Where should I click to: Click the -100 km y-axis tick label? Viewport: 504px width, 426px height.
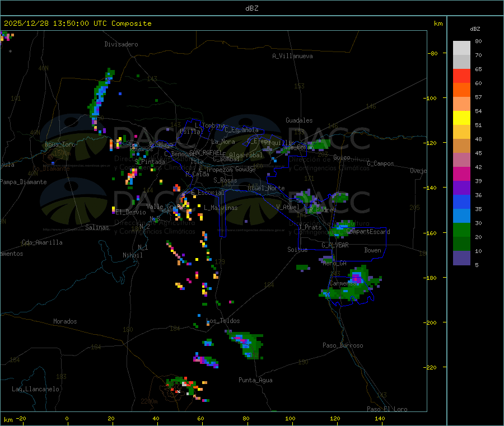tap(430, 99)
